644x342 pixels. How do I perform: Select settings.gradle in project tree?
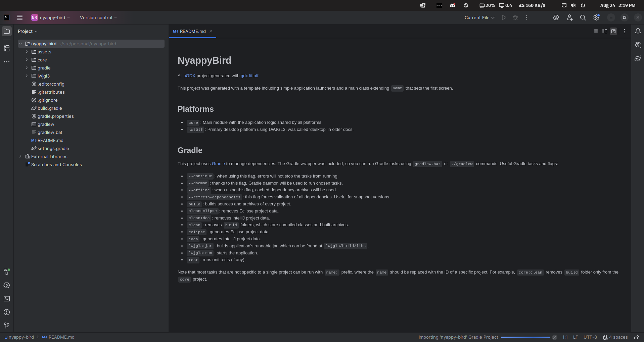coord(53,148)
